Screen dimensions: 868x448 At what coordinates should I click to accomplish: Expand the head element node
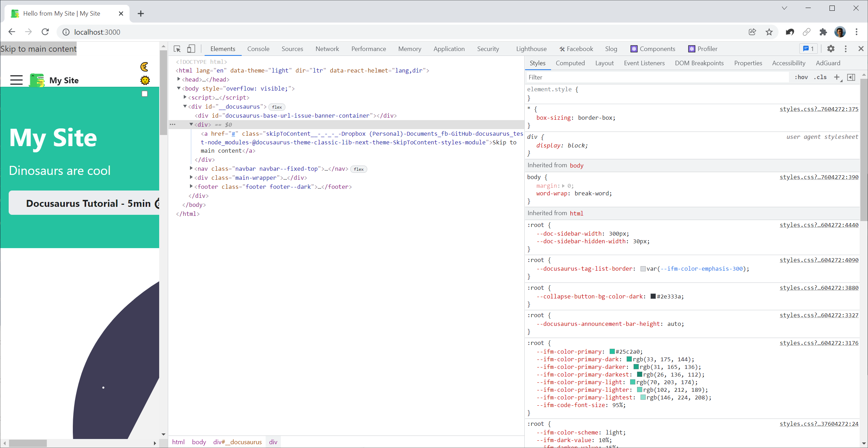179,79
